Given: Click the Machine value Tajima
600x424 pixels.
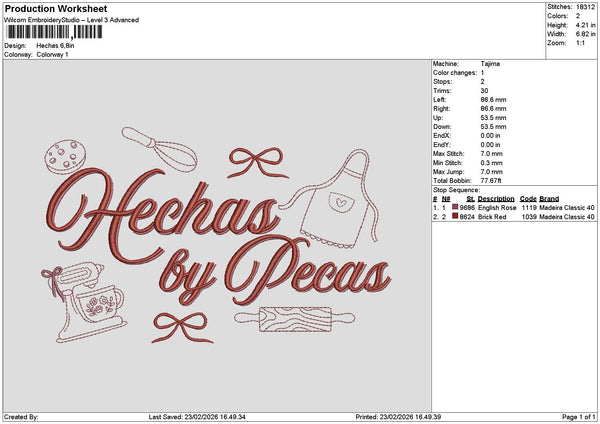Looking at the screenshot, I should [x=489, y=64].
